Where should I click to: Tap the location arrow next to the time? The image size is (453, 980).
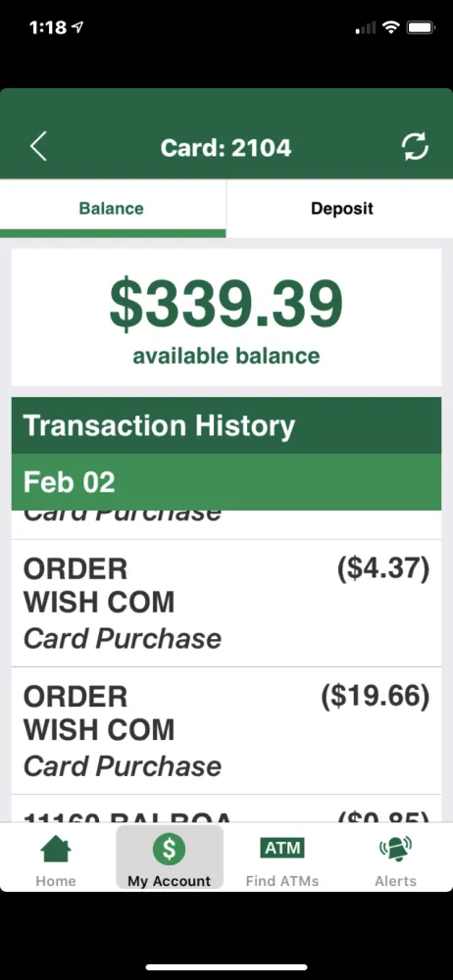tap(78, 27)
